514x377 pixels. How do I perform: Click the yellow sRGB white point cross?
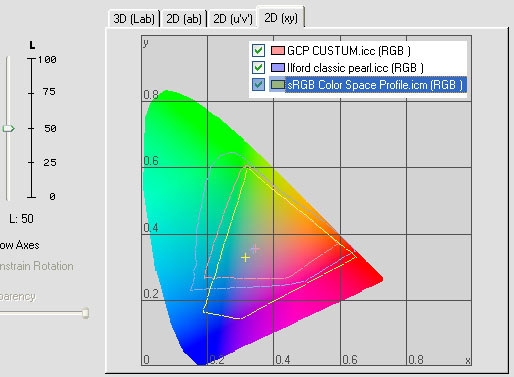pyautogui.click(x=245, y=257)
